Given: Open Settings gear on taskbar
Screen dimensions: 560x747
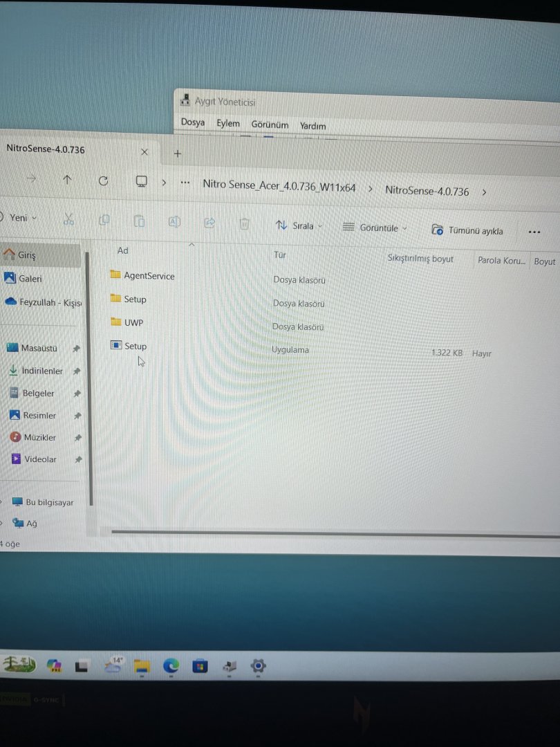Looking at the screenshot, I should (x=258, y=666).
